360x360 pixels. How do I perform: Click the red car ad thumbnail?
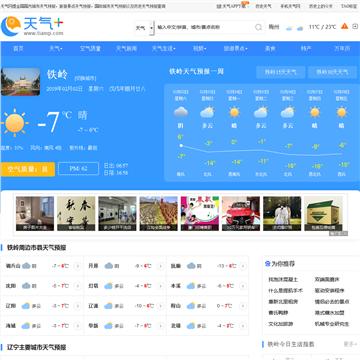(241, 213)
